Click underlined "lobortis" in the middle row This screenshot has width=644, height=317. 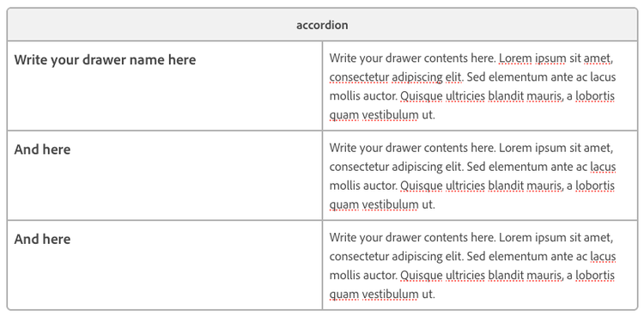(x=595, y=186)
